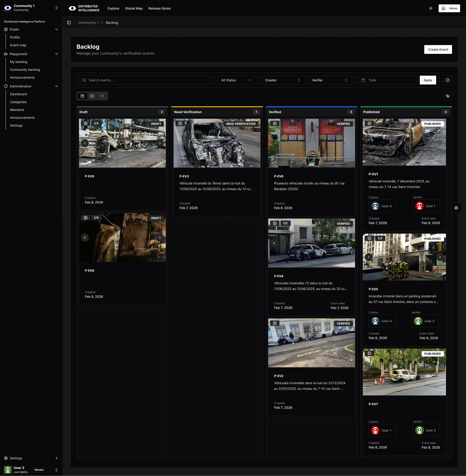Toggle image visibility with the eye-off icon
The width and height of the screenshot is (466, 476).
point(448,96)
